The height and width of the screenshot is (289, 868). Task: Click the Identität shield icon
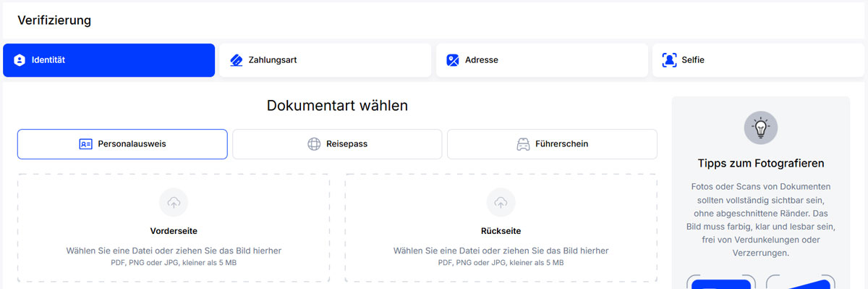(x=20, y=60)
